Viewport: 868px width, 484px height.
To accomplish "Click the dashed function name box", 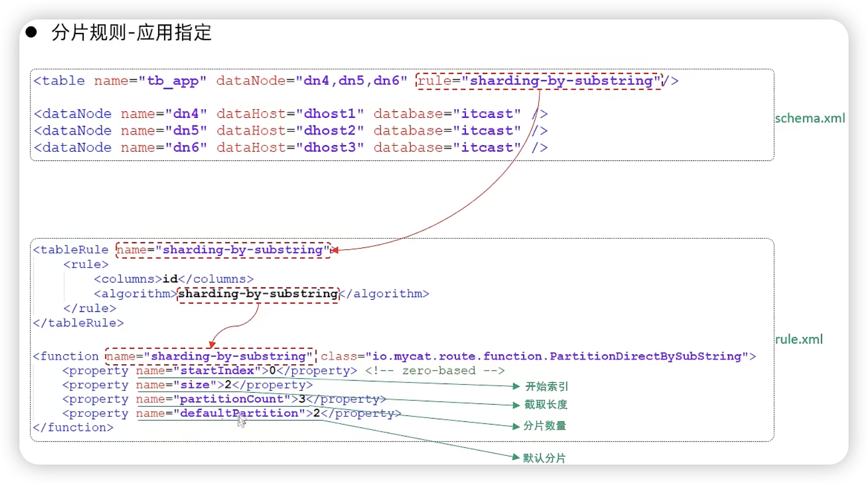I will [x=210, y=357].
